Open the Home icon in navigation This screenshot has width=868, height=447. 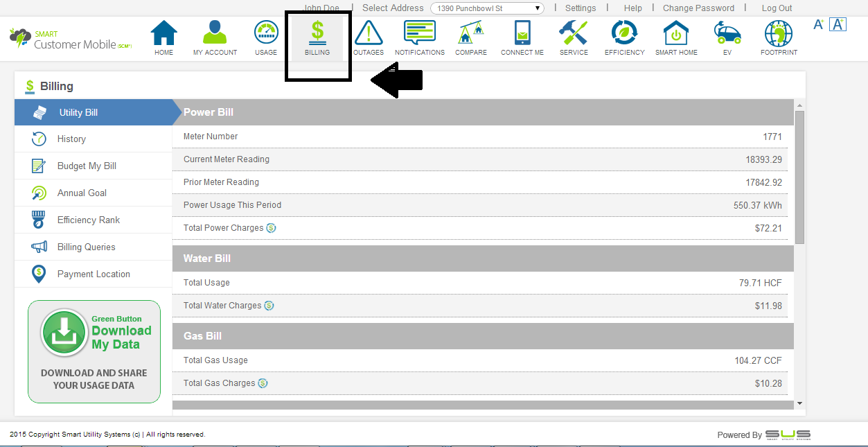(x=164, y=37)
